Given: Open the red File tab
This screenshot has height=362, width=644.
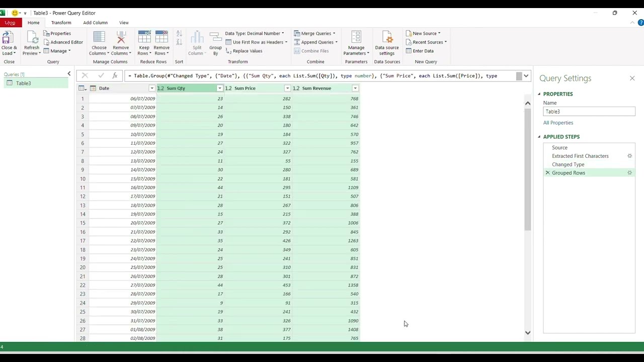Looking at the screenshot, I should [x=10, y=23].
